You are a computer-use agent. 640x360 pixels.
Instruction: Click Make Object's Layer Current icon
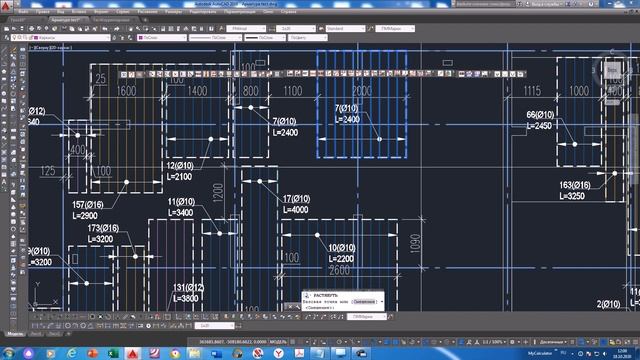(x=114, y=38)
